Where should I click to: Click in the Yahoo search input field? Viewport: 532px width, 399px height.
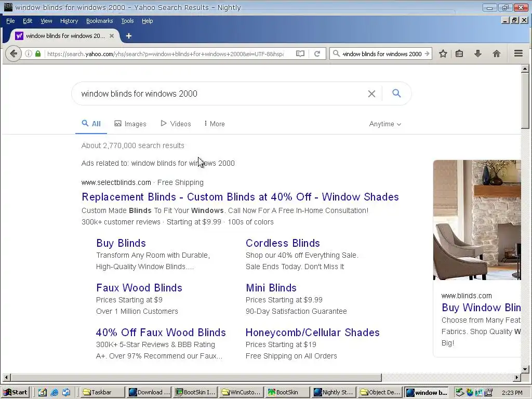point(220,94)
